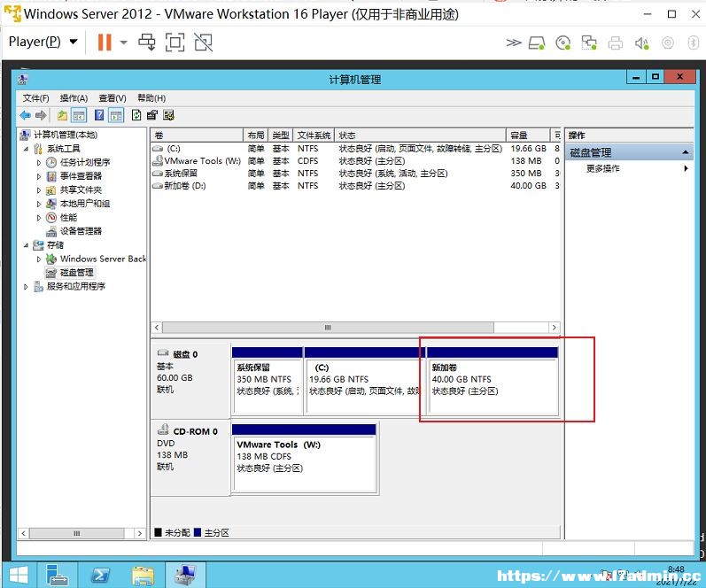Image resolution: width=706 pixels, height=588 pixels.
Task: Click the printer device icon
Action: click(615, 43)
